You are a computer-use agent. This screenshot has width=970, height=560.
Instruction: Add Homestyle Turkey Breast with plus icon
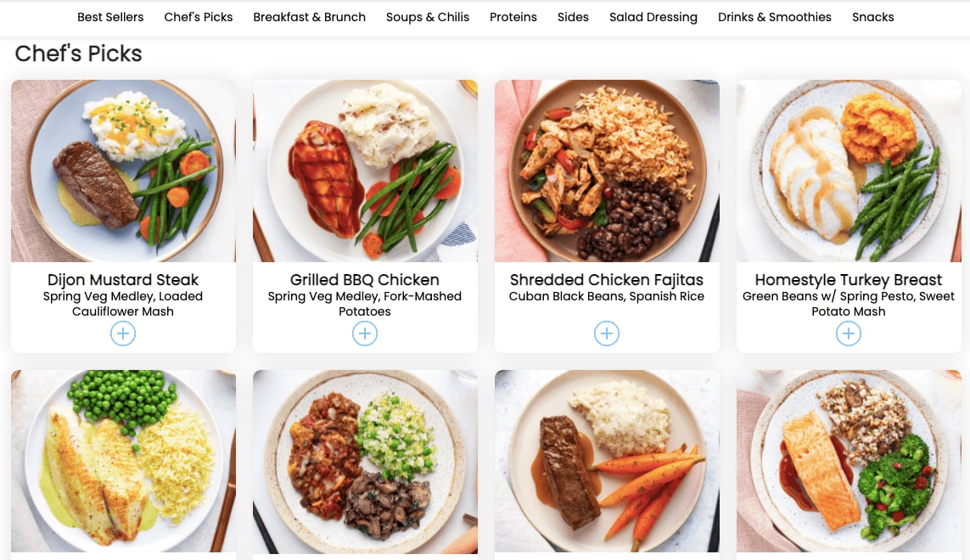(849, 333)
